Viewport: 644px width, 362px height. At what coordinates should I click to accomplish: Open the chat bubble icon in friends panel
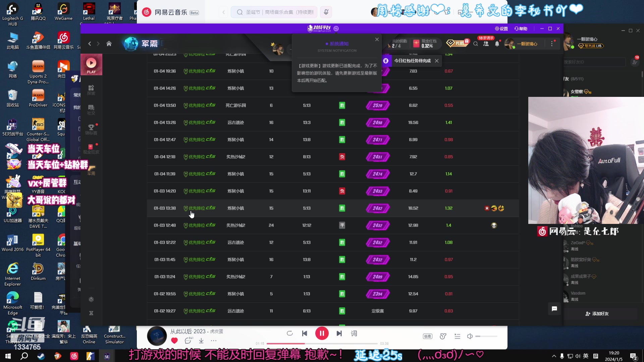[x=554, y=309]
